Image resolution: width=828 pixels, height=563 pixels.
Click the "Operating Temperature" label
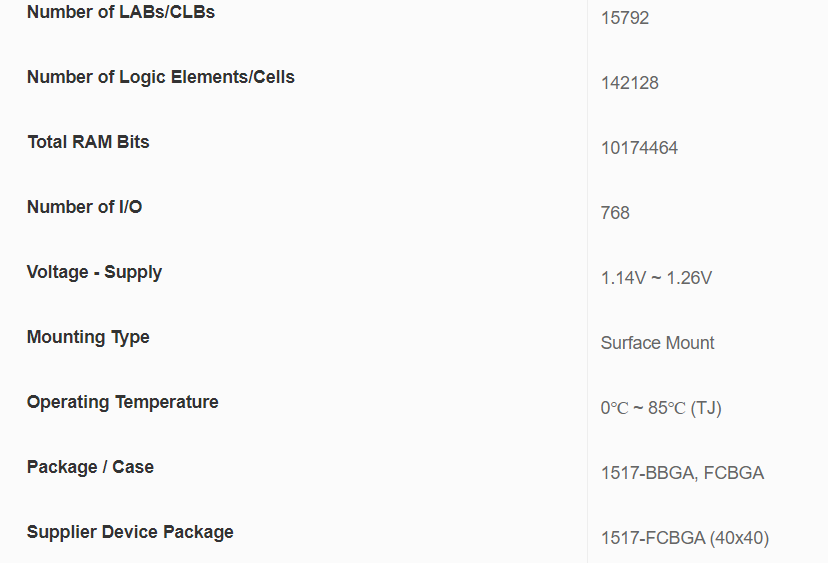point(122,402)
